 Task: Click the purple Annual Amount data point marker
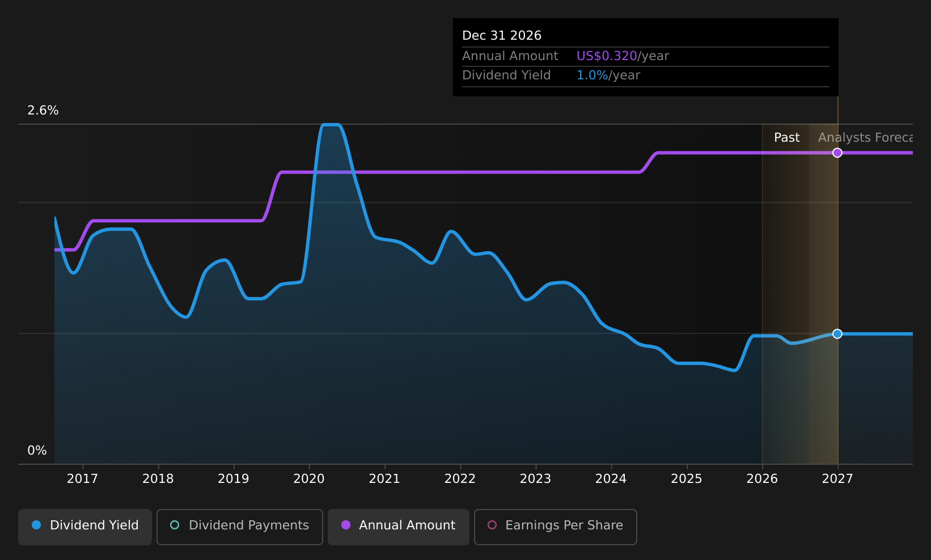[x=837, y=152]
